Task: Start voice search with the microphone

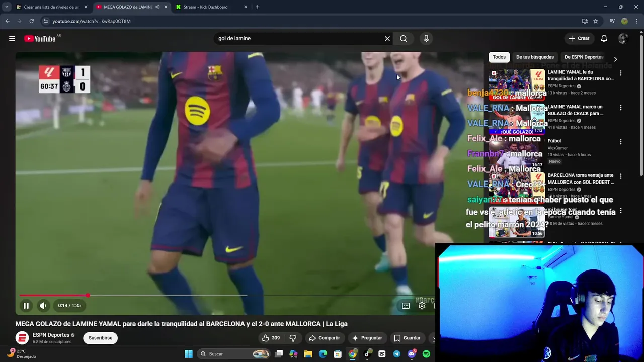Action: 426,39
